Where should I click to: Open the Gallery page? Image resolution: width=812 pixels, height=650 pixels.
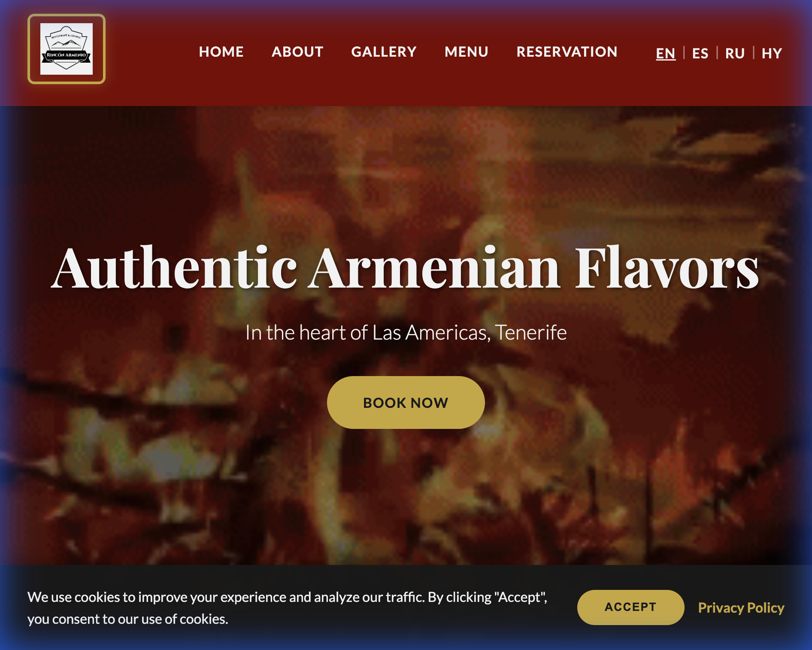[x=384, y=52]
